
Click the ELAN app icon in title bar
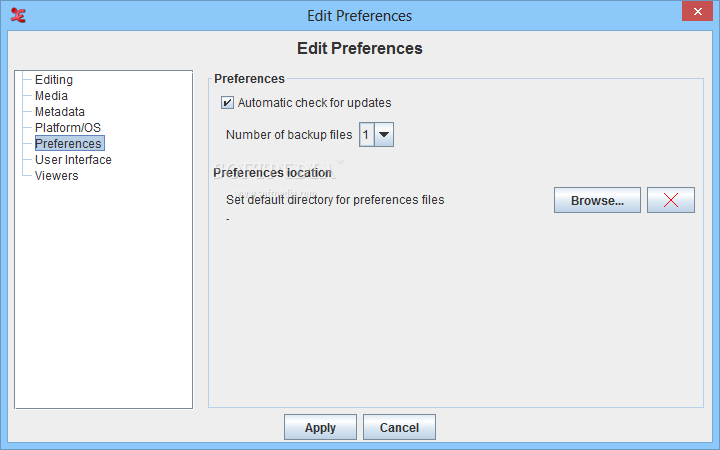coord(18,15)
